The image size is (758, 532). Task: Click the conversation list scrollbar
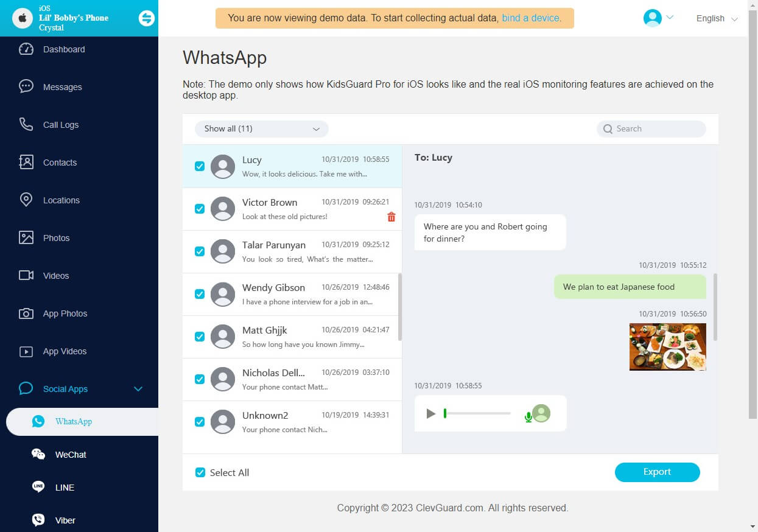pos(399,307)
